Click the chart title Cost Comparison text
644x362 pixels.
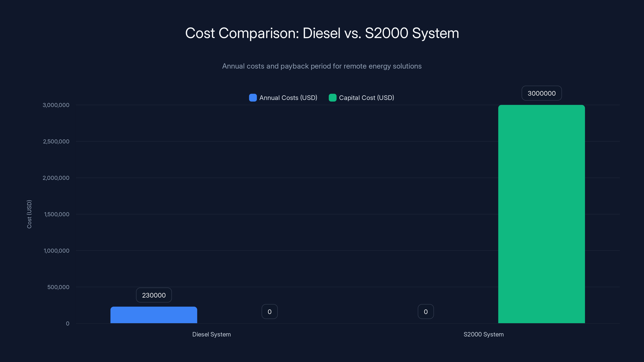point(322,33)
